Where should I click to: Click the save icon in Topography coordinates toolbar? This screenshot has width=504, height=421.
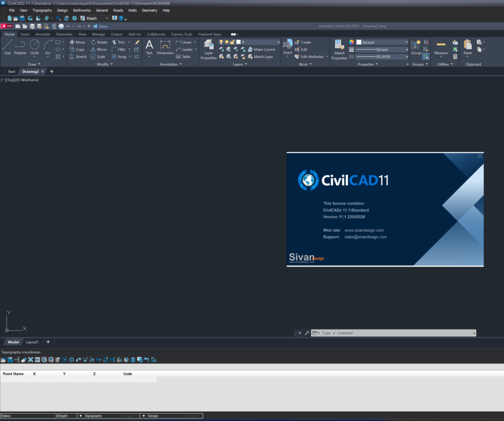pos(10,360)
